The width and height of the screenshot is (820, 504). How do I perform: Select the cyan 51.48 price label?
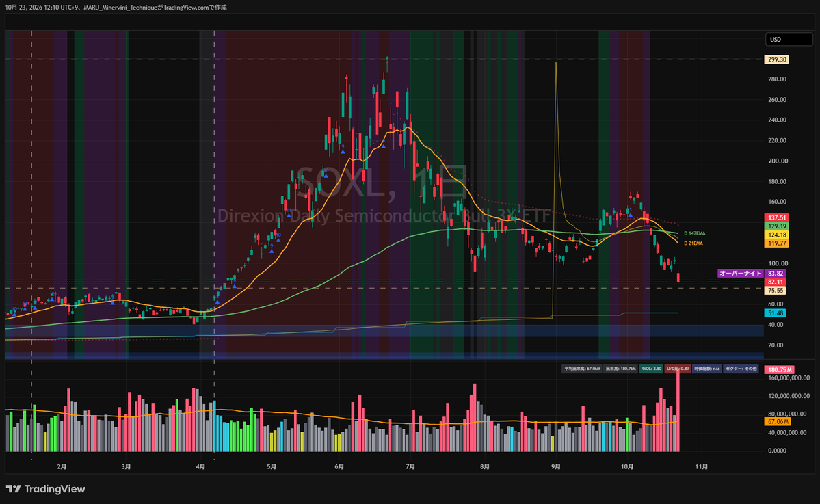pyautogui.click(x=775, y=313)
